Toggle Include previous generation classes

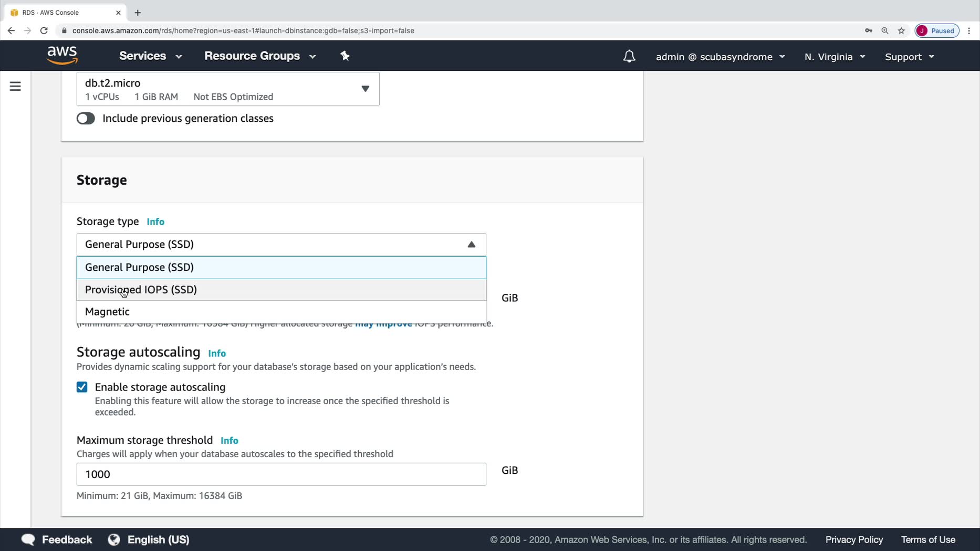click(x=86, y=119)
